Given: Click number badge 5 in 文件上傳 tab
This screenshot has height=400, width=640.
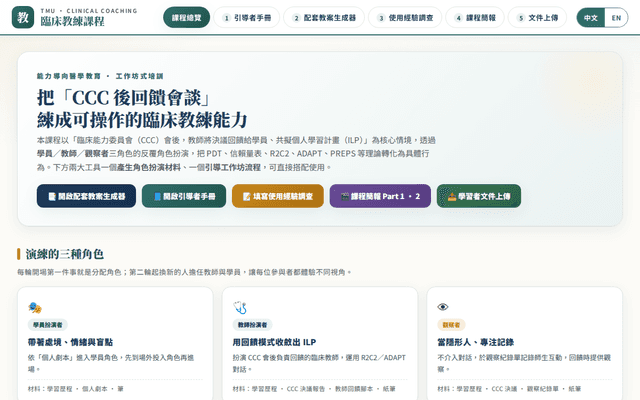Looking at the screenshot, I should pos(521,18).
